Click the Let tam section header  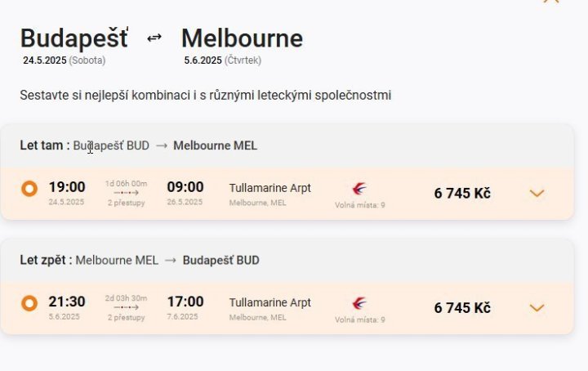pos(139,145)
